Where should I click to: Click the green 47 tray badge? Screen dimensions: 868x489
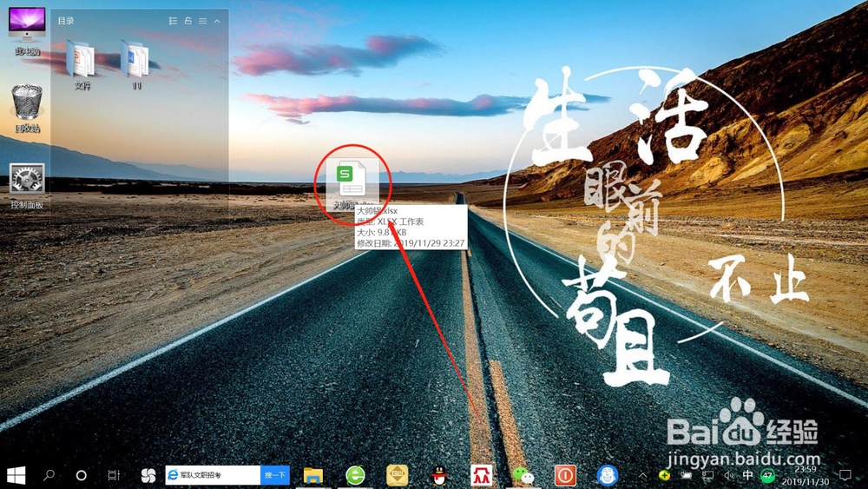click(767, 475)
